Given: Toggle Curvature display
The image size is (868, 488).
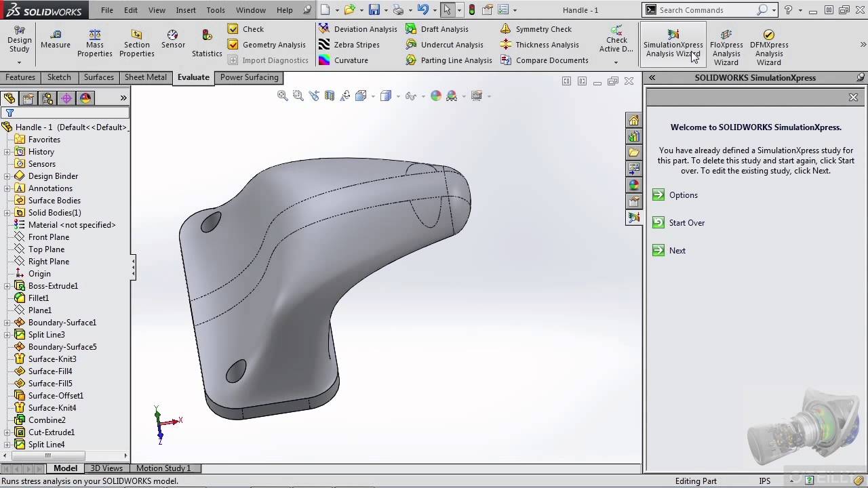Looking at the screenshot, I should click(x=343, y=60).
